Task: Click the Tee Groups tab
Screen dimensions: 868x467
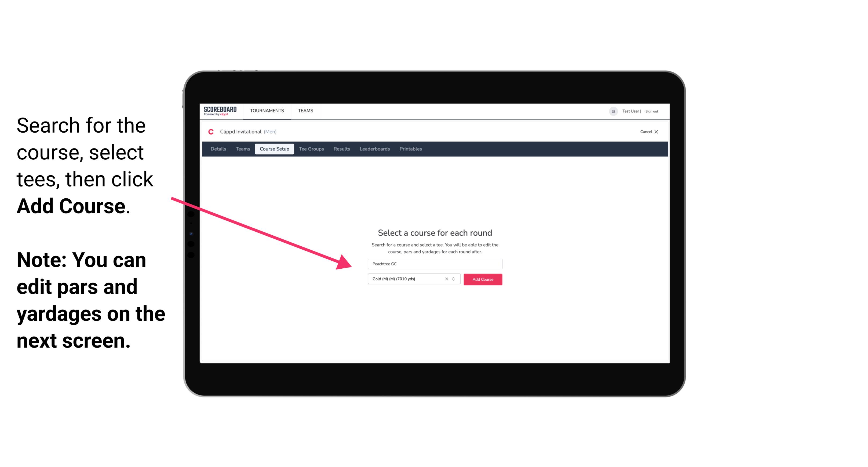Action: [311, 149]
